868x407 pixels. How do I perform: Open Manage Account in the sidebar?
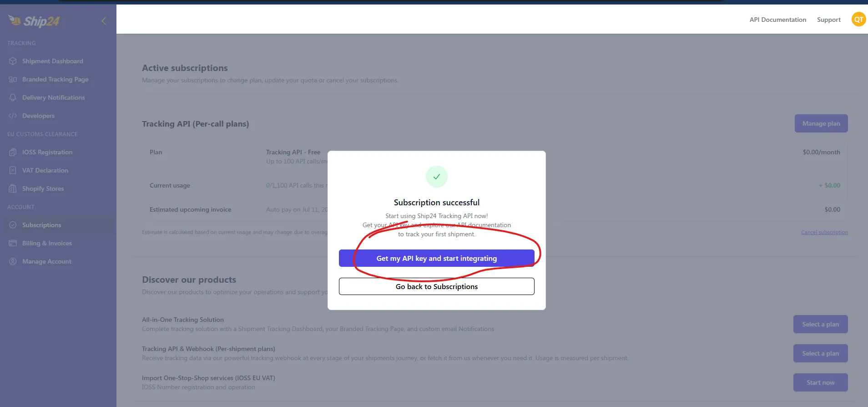coord(46,261)
